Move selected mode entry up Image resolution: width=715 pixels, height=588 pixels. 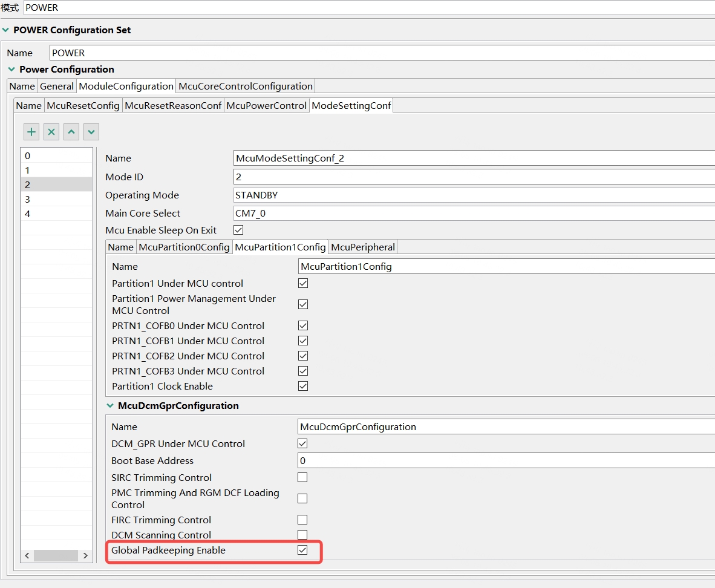pos(71,131)
